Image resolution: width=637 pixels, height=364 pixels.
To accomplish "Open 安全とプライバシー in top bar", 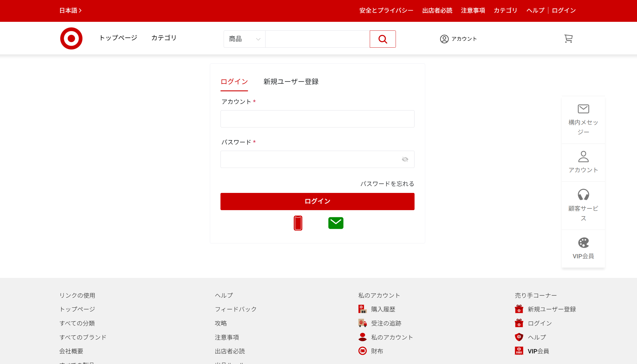I will [x=386, y=11].
